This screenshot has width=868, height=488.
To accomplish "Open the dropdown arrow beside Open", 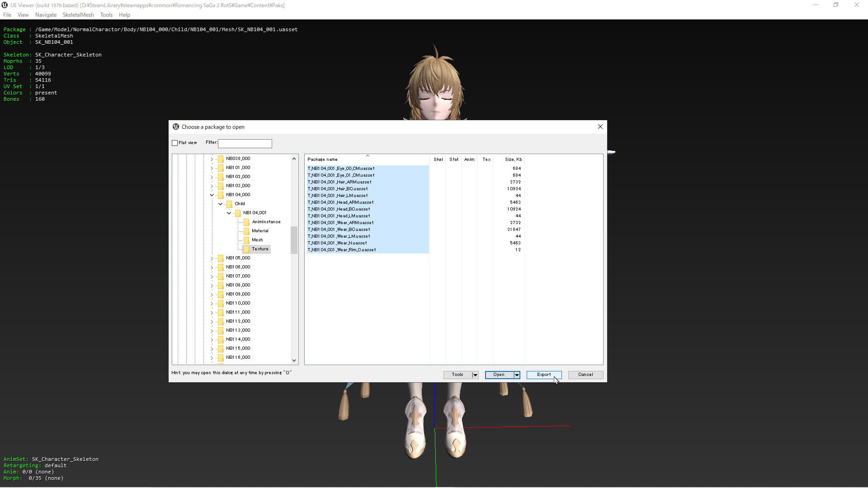I will [516, 375].
